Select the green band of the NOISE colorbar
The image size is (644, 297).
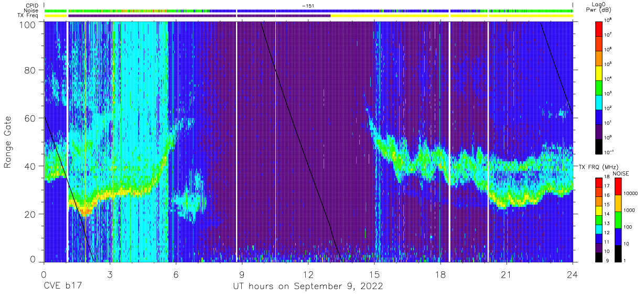pyautogui.click(x=618, y=219)
